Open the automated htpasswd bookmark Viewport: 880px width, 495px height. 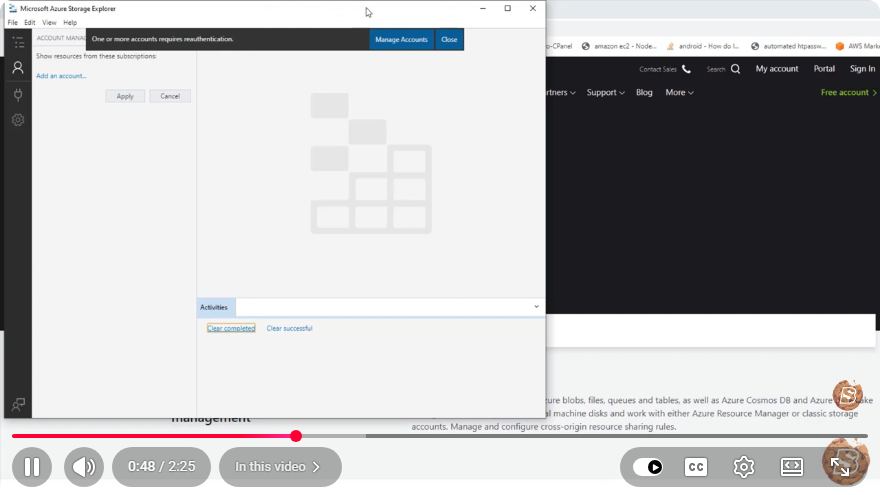click(789, 46)
